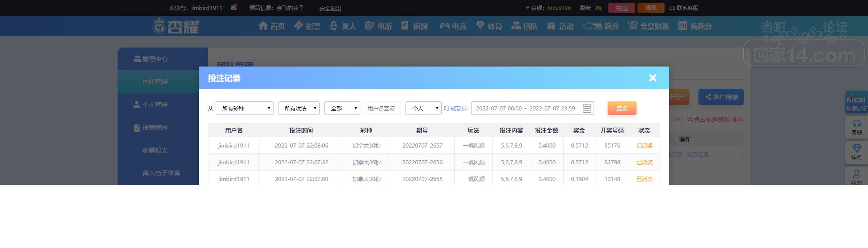The height and width of the screenshot is (248, 868).
Task: Click the 安全退出 logout link
Action: click(x=330, y=9)
